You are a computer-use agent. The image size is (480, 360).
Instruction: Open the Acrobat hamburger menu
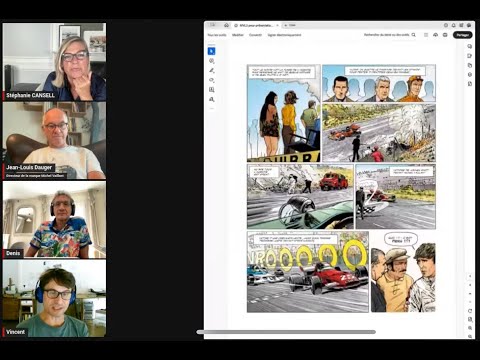point(212,25)
